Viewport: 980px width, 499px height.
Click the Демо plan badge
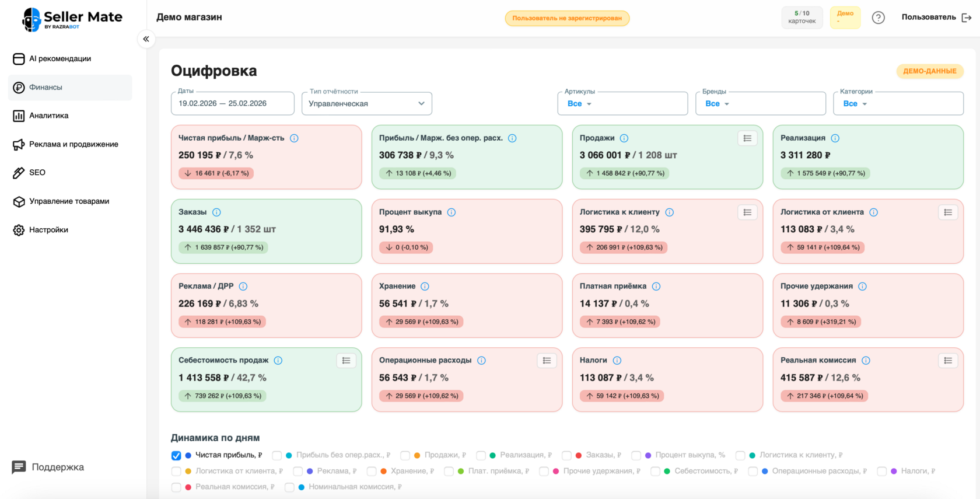coord(845,18)
